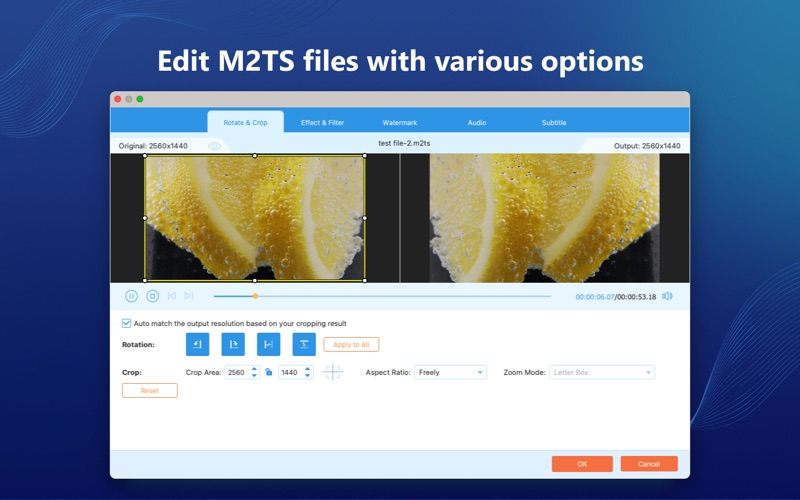
Task: Mute audio with speaker icon
Action: pyautogui.click(x=667, y=296)
